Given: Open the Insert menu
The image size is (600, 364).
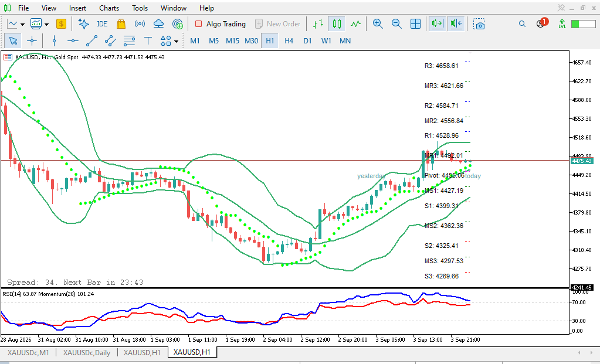Looking at the screenshot, I should click(x=77, y=8).
